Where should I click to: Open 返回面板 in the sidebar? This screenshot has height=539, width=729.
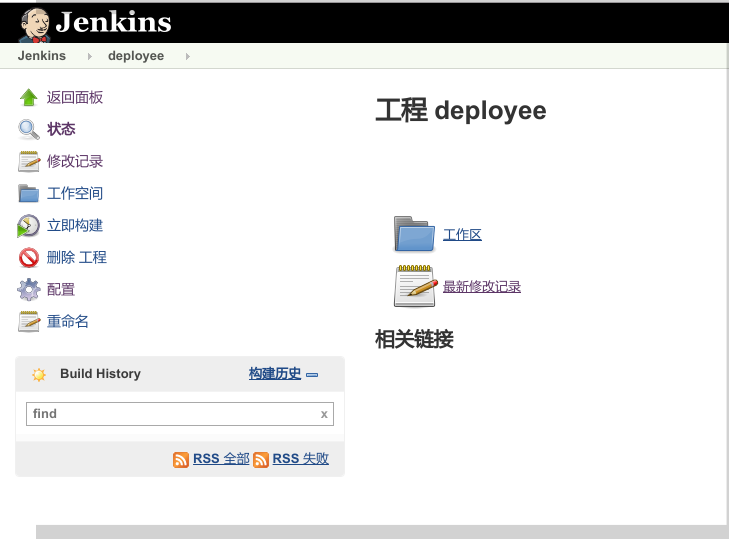click(75, 98)
